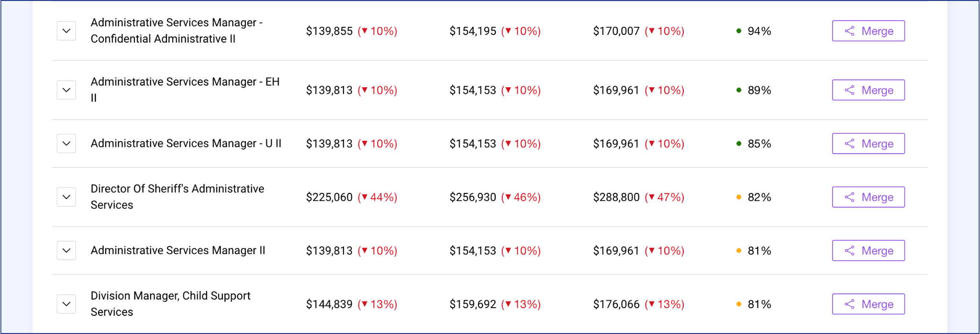This screenshot has width=980, height=334.
Task: Merge the 82% match Director row
Action: (x=869, y=197)
